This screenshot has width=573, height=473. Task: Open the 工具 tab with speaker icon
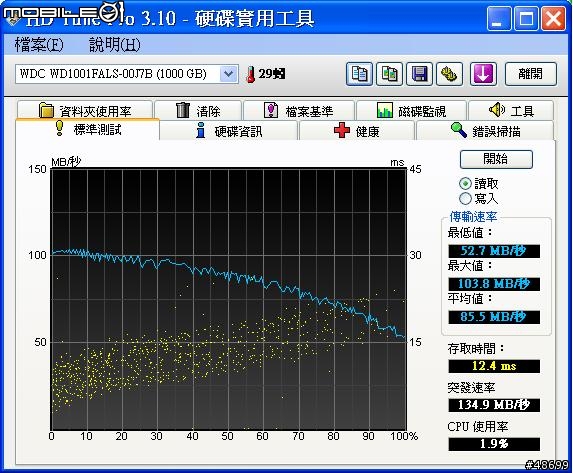pos(511,110)
